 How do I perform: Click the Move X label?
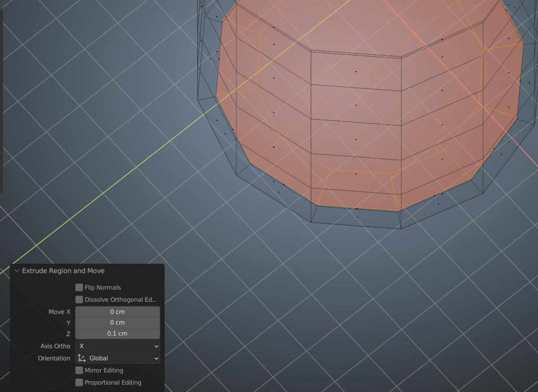click(59, 312)
